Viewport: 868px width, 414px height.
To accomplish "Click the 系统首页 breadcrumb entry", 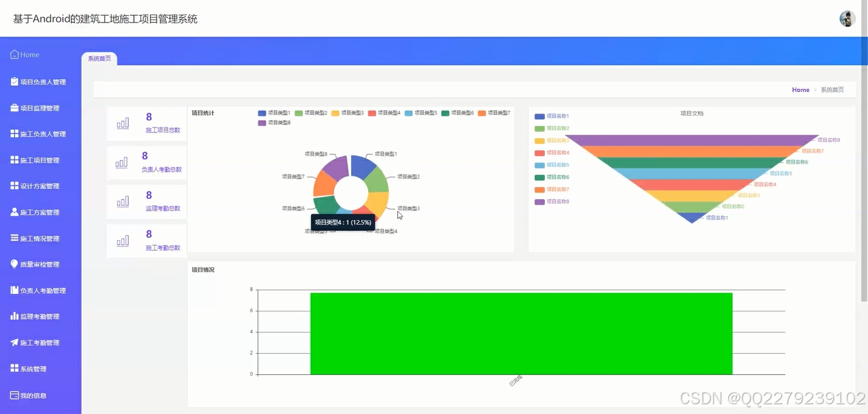I will [833, 90].
